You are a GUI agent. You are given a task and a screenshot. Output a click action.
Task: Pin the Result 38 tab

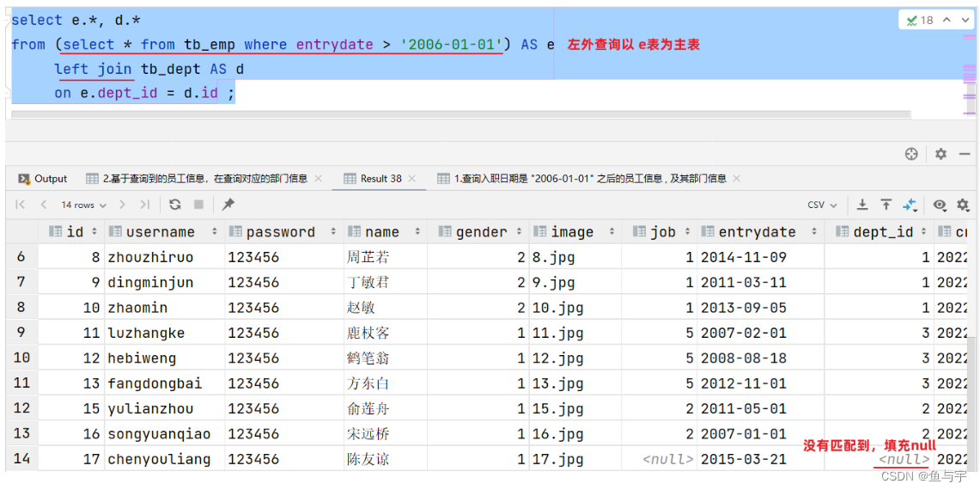coord(228,205)
